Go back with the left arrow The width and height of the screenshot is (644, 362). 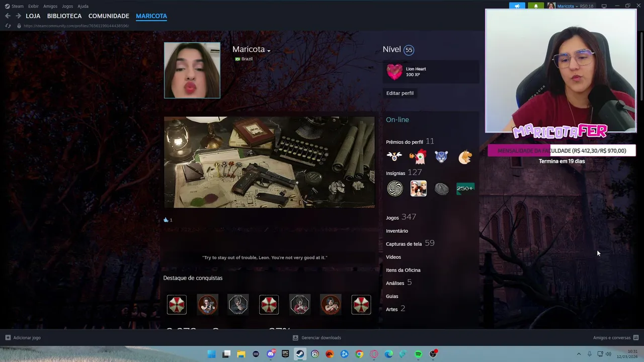tap(8, 16)
